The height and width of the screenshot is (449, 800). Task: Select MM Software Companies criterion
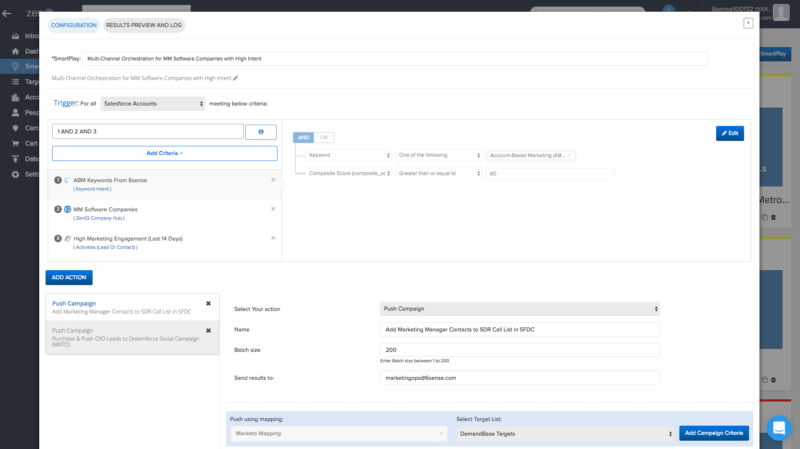[x=164, y=213]
